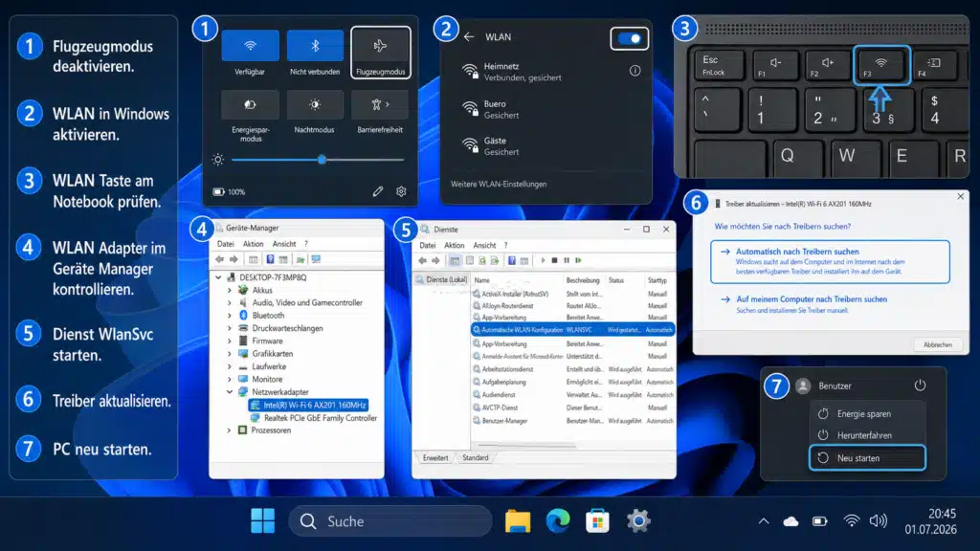Start the service with the play icon

click(x=543, y=260)
